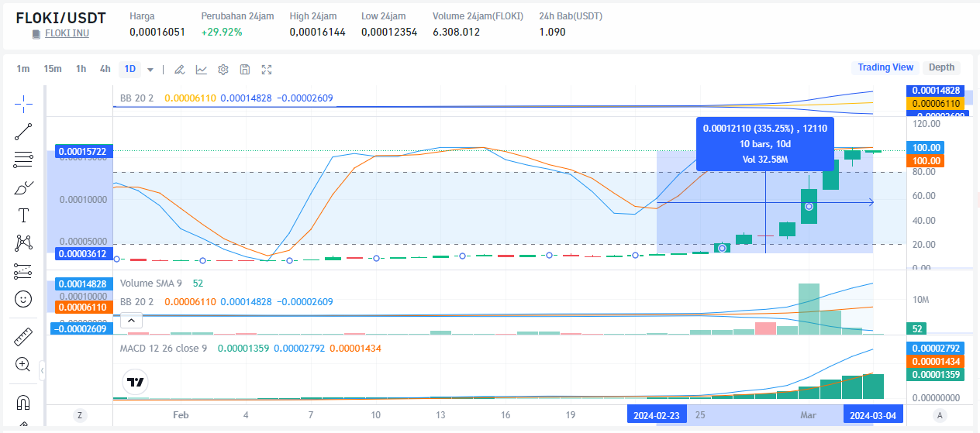This screenshot has width=980, height=433.
Task: Select the 1h timeframe
Action: [81, 69]
